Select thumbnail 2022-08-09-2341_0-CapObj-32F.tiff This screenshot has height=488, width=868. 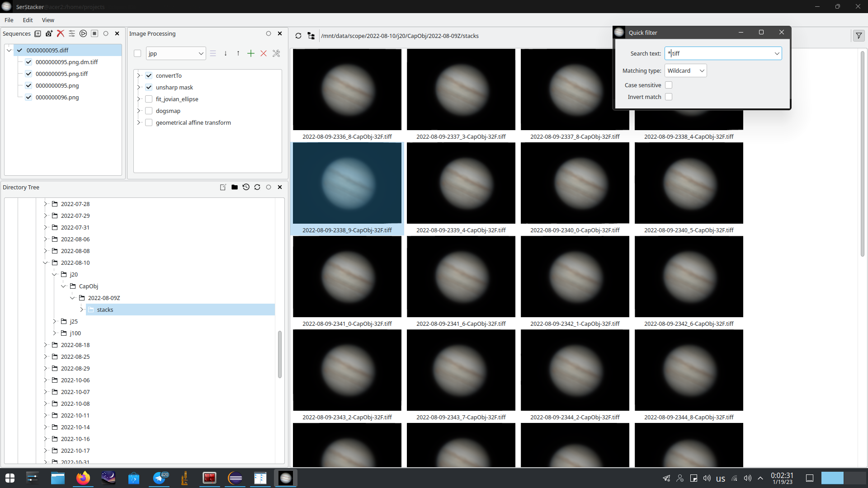[x=347, y=281]
